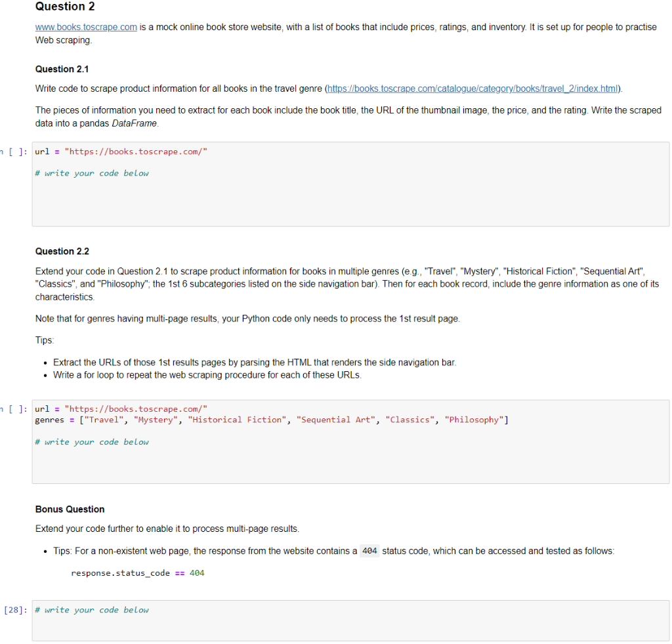
Task: Click the highlighted 404 inline code
Action: tap(369, 551)
